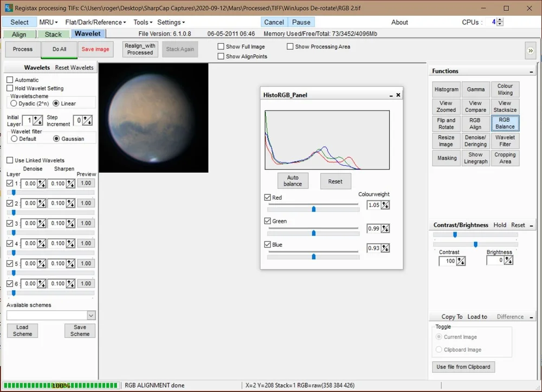Open the Available schemes dropdown
The width and height of the screenshot is (542, 392).
pyautogui.click(x=91, y=315)
